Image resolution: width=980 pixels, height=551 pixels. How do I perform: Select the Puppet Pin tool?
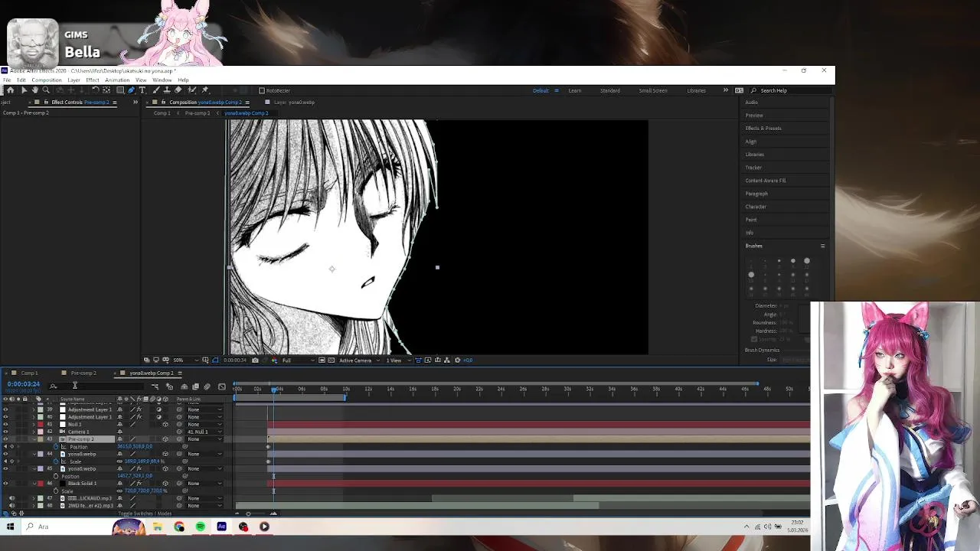point(204,90)
